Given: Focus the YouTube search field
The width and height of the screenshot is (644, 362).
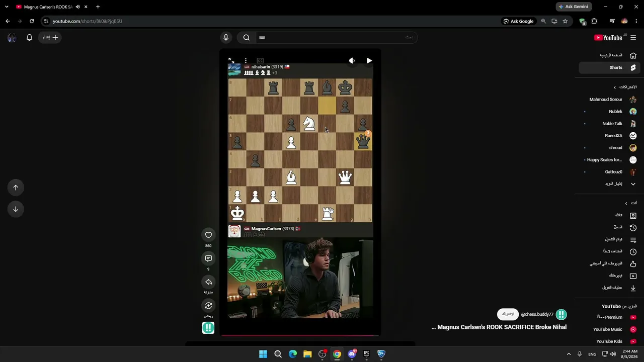Looking at the screenshot, I should (x=336, y=37).
